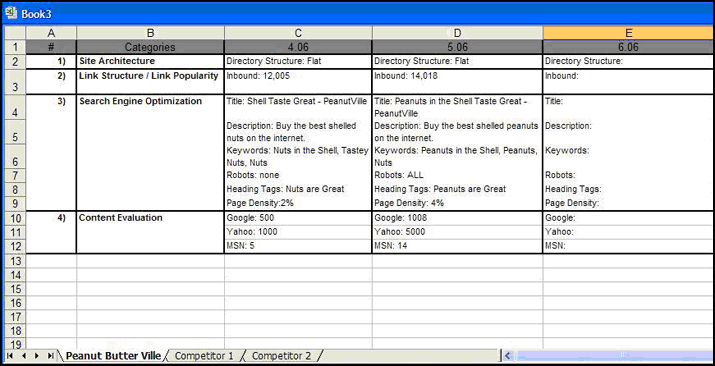Jump to last sheet with navigation arrow
The height and width of the screenshot is (366, 715).
tap(51, 356)
